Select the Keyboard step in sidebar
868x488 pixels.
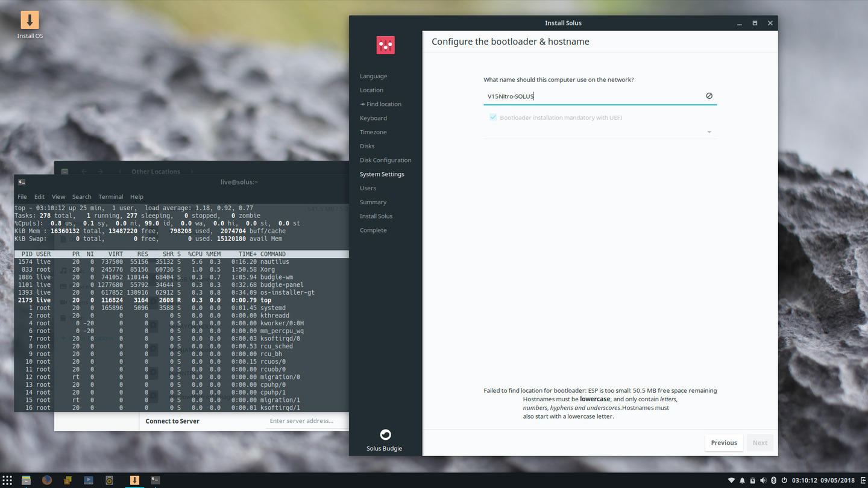[x=373, y=118]
